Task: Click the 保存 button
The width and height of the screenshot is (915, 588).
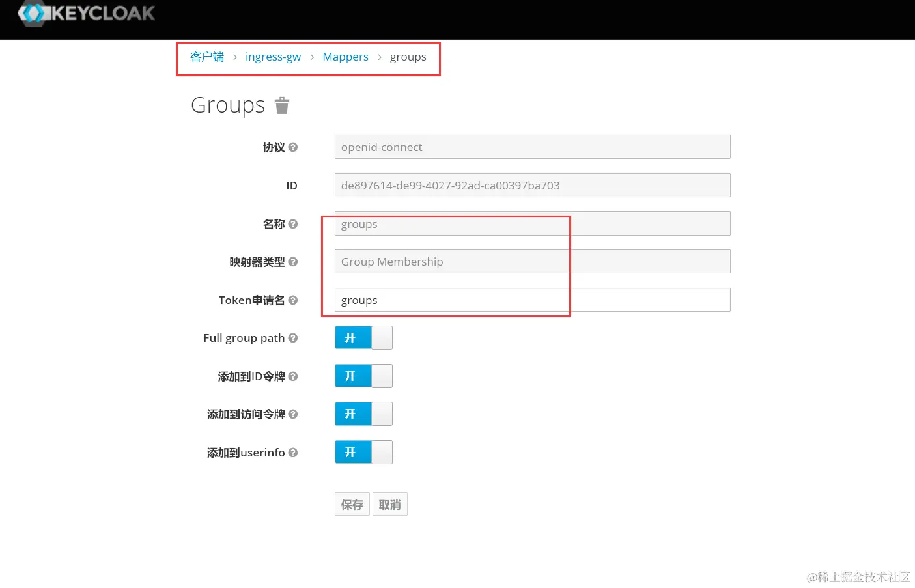Action: (x=352, y=505)
